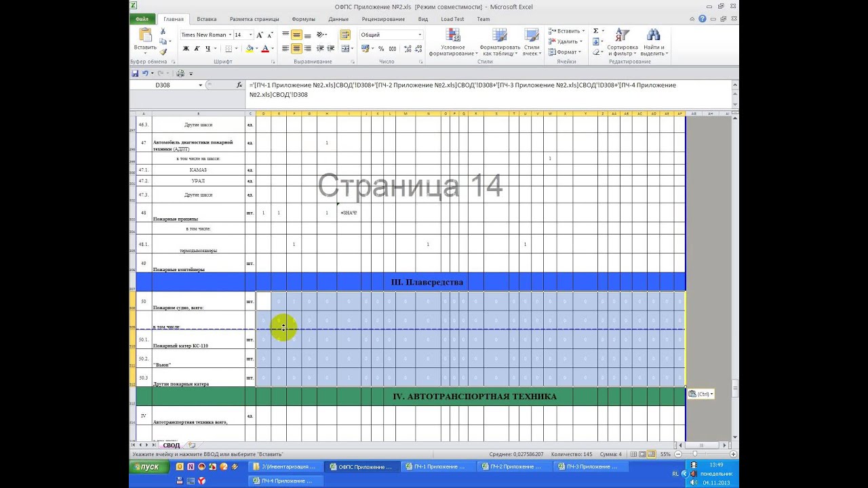
Task: Apply font color with the red A
Action: (x=265, y=49)
